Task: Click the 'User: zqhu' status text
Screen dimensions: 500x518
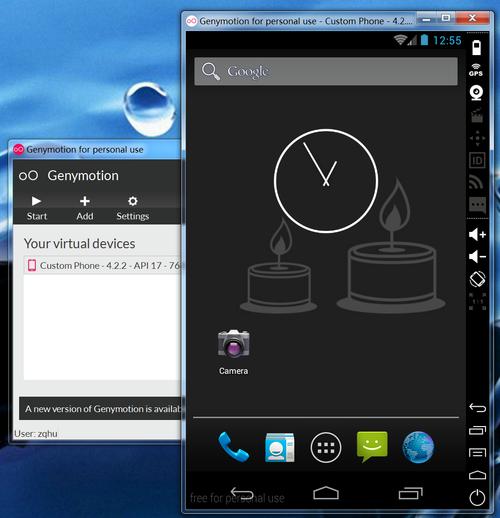Action: click(x=36, y=434)
